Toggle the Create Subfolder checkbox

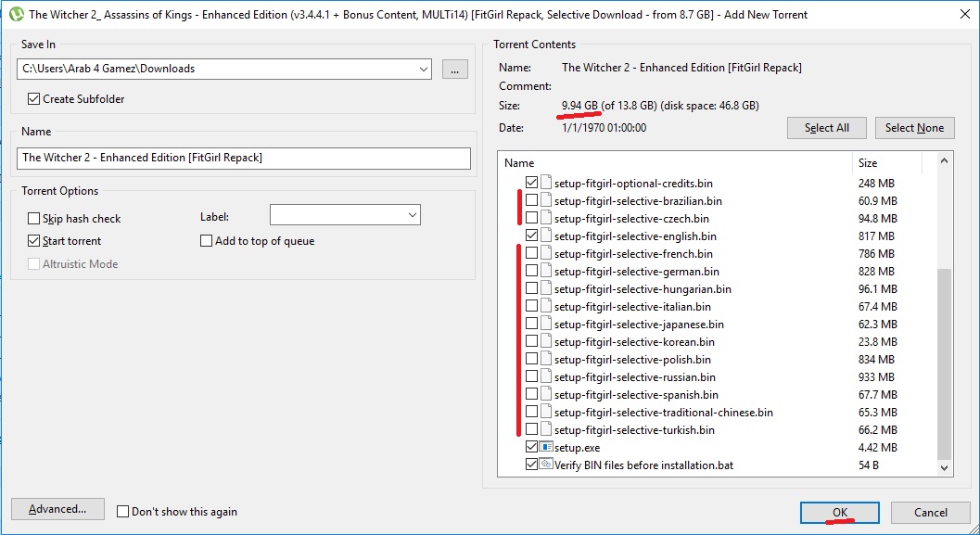(33, 99)
